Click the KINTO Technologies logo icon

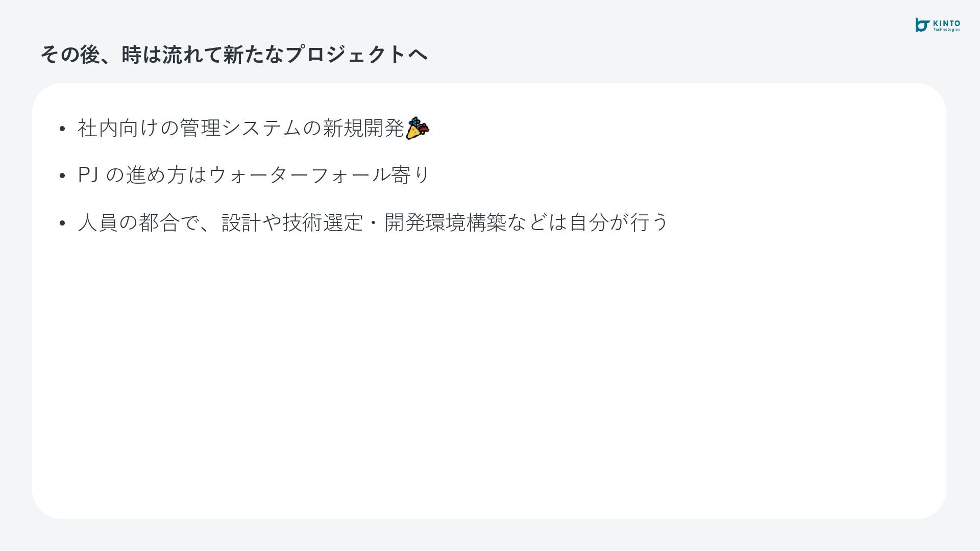tap(922, 24)
